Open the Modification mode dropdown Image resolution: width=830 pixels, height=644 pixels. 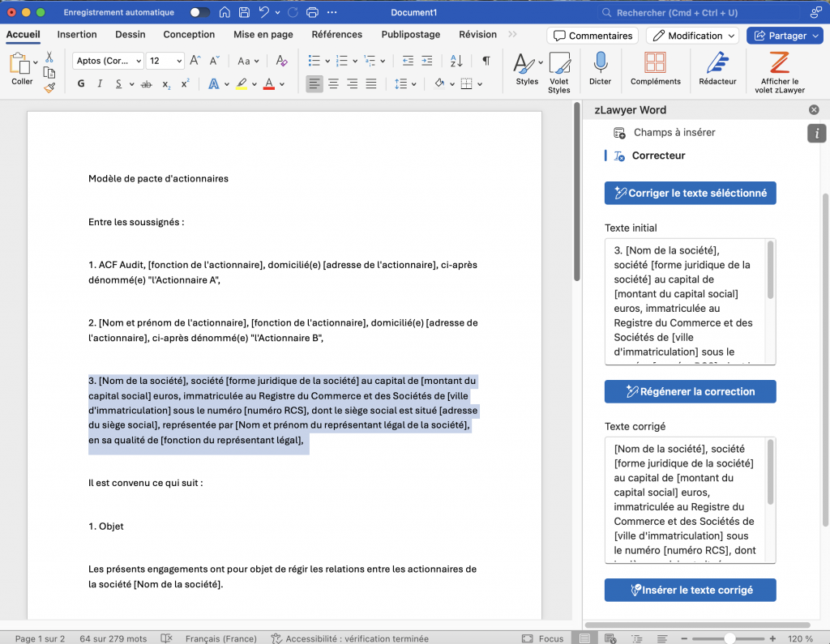pyautogui.click(x=692, y=36)
